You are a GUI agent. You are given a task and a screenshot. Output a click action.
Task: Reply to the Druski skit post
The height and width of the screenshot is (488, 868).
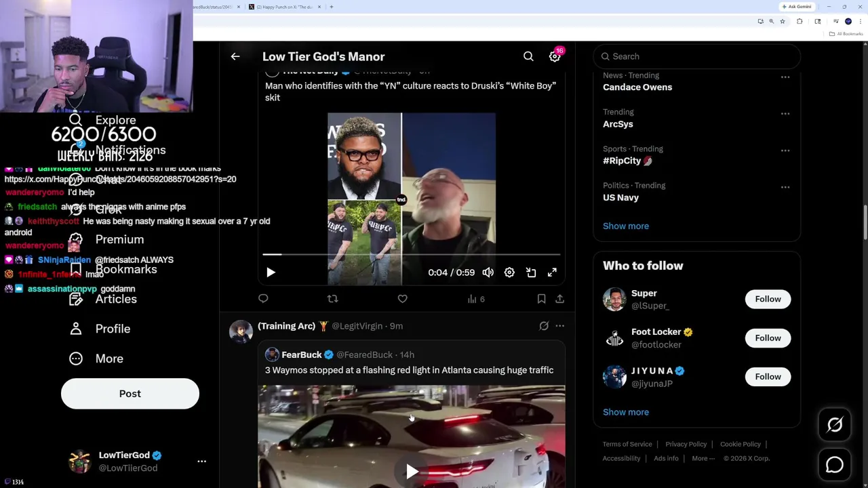coord(263,299)
